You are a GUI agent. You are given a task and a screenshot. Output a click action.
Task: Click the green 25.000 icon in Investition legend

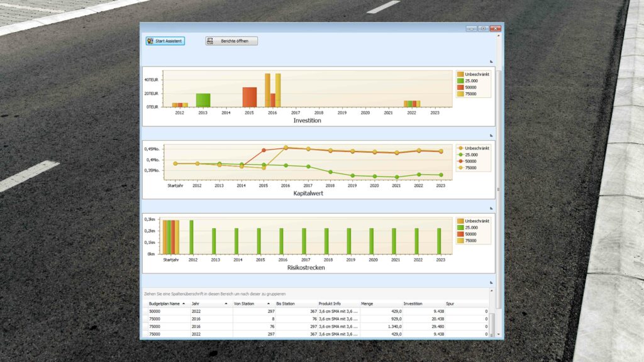[x=460, y=80]
